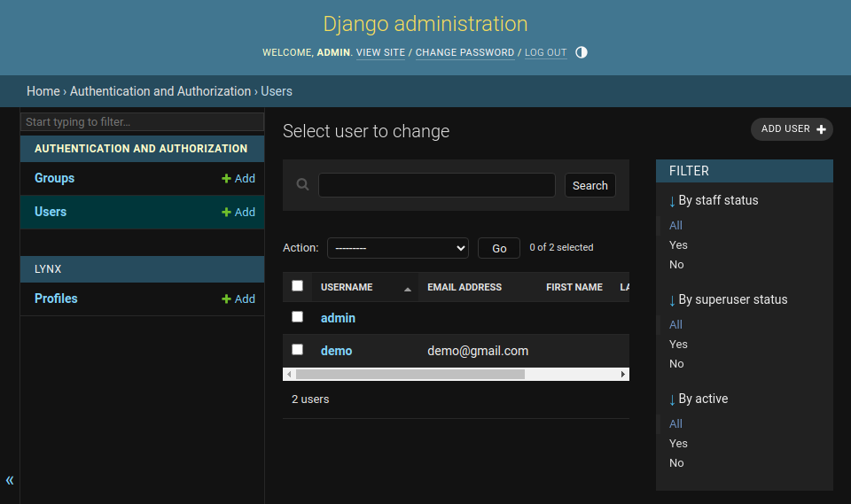The image size is (851, 504).
Task: Click the Go button
Action: pyautogui.click(x=499, y=249)
